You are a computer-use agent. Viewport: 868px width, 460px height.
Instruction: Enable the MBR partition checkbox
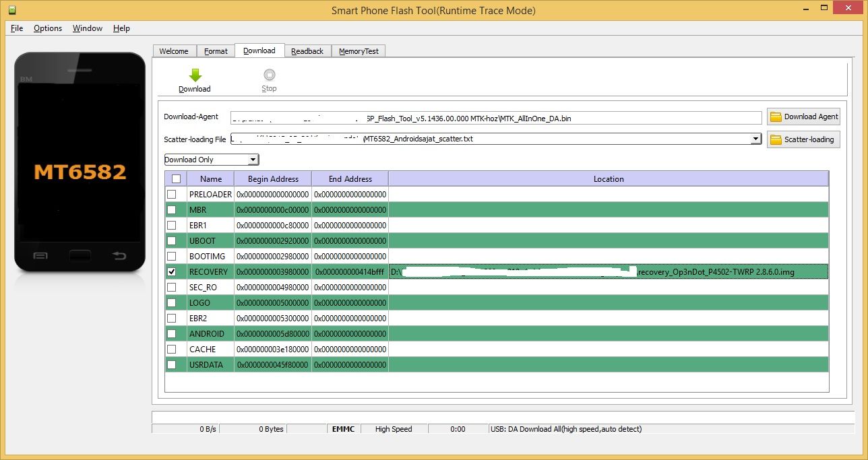click(172, 209)
